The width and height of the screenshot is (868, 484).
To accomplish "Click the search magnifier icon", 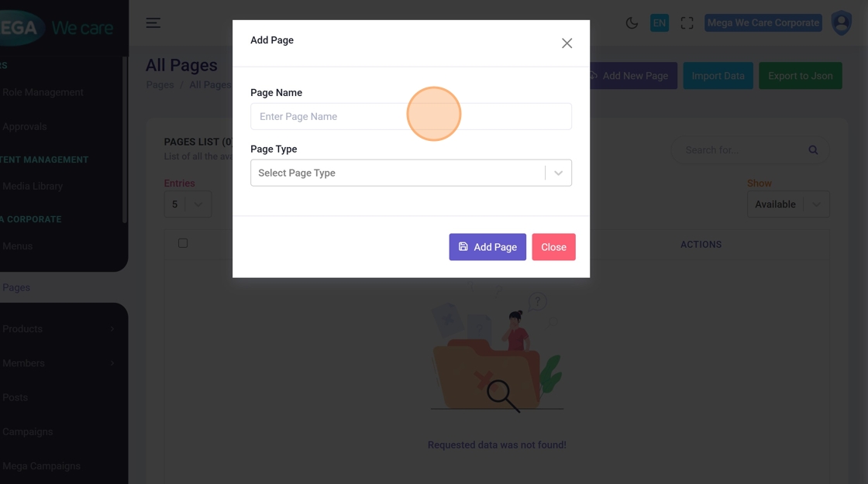I will click(813, 150).
